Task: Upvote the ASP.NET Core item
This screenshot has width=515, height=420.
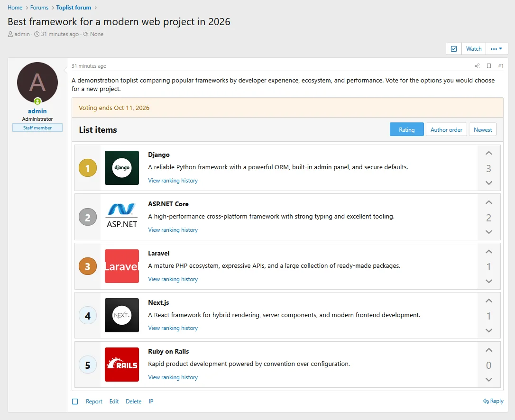Action: 489,202
